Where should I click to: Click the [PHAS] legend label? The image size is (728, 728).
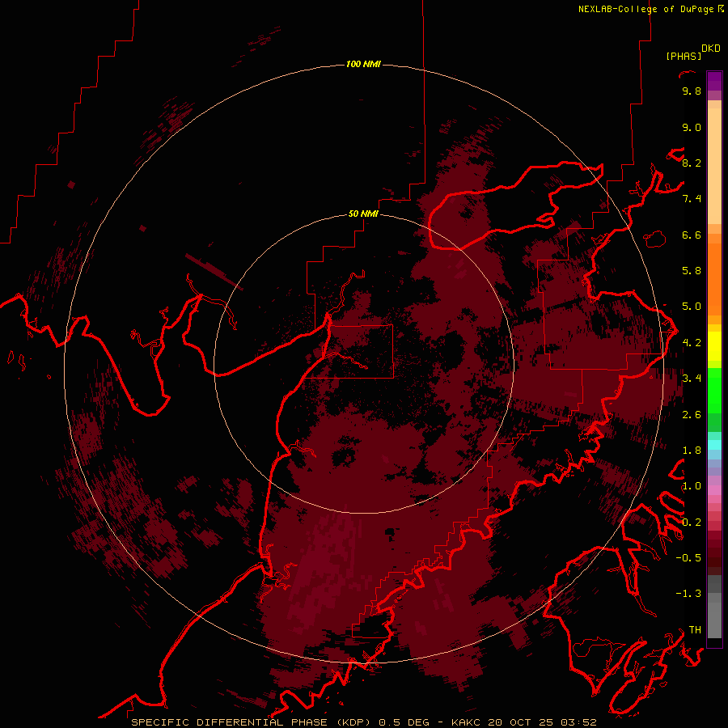pos(684,56)
